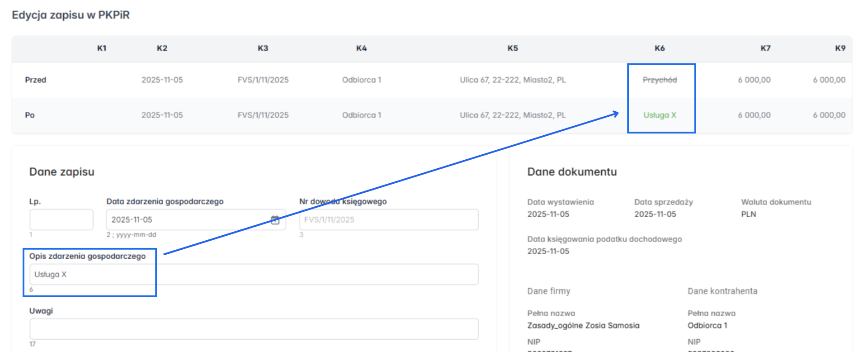Select the company name 'Zasady_ogólne Zosia Samosia'
The image size is (868, 352).
[583, 325]
